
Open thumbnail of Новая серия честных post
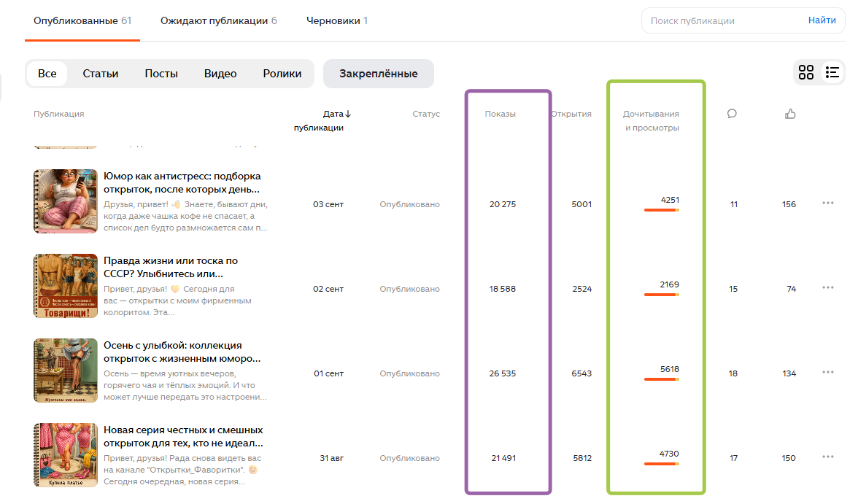66,454
